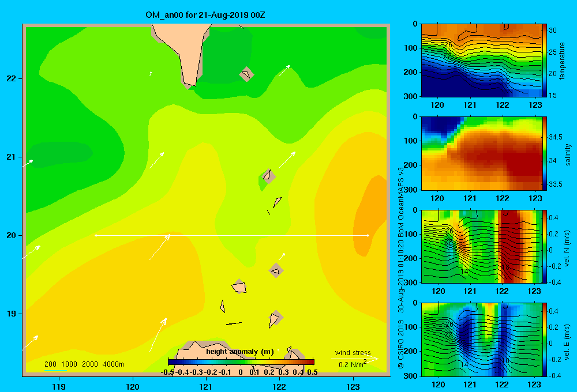577x392 pixels.
Task: Click eastern endpoint of white 20N section line
Action: tap(368, 235)
